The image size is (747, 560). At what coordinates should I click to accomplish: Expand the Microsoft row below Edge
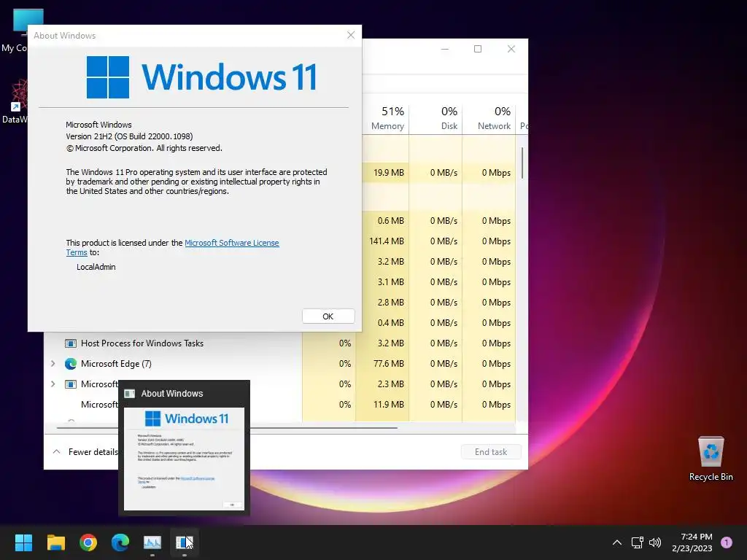coord(53,384)
